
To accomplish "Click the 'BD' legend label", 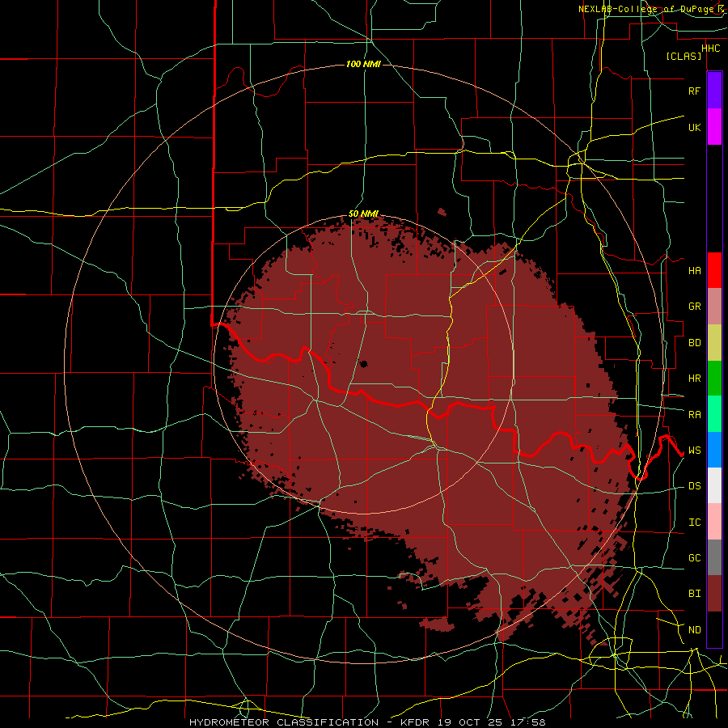I will point(694,343).
